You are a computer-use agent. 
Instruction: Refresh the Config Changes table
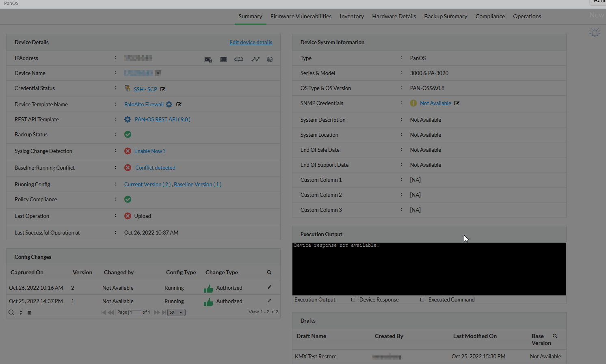coord(21,312)
